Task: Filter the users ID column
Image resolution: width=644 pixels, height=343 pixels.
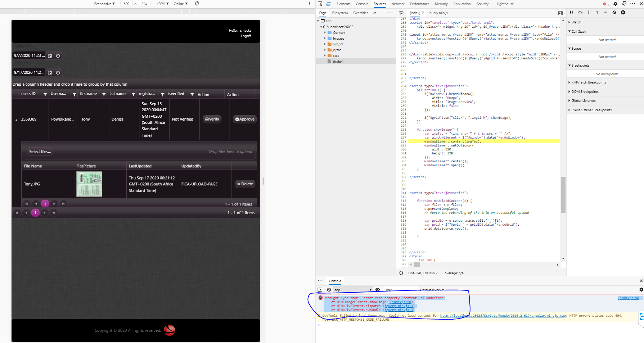Action: coord(45,95)
